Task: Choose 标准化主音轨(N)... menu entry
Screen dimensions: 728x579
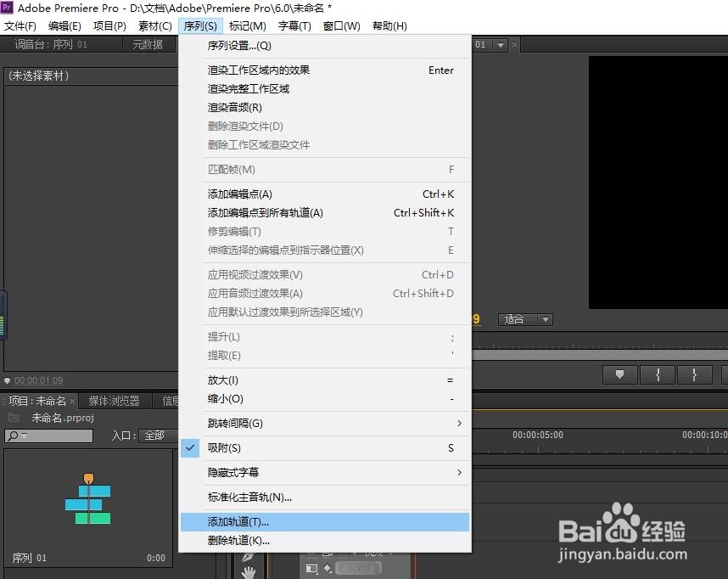Action: coord(324,497)
